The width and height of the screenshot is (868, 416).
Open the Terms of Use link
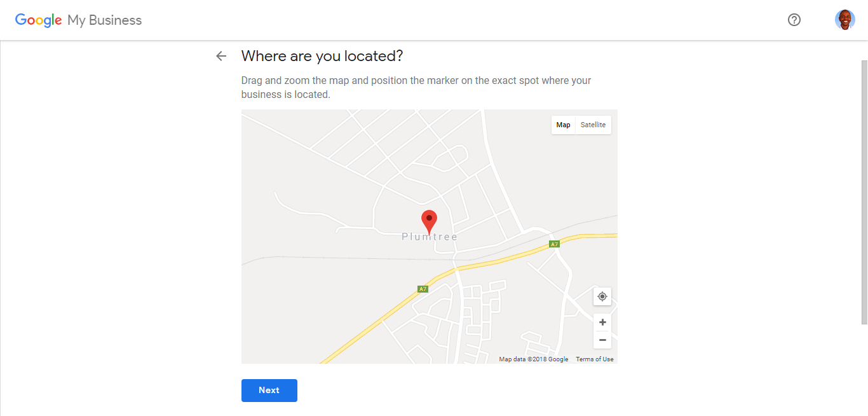point(595,359)
